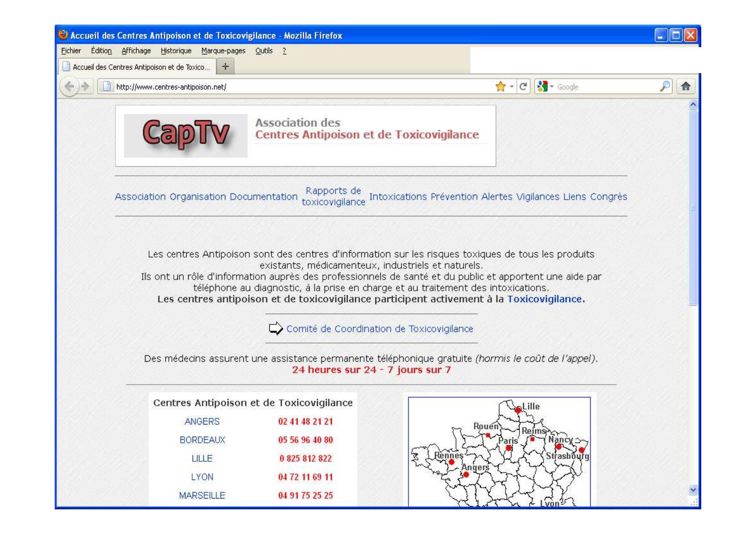Open the Affichage menu
Image resolution: width=756 pixels, height=534 pixels.
(x=136, y=51)
